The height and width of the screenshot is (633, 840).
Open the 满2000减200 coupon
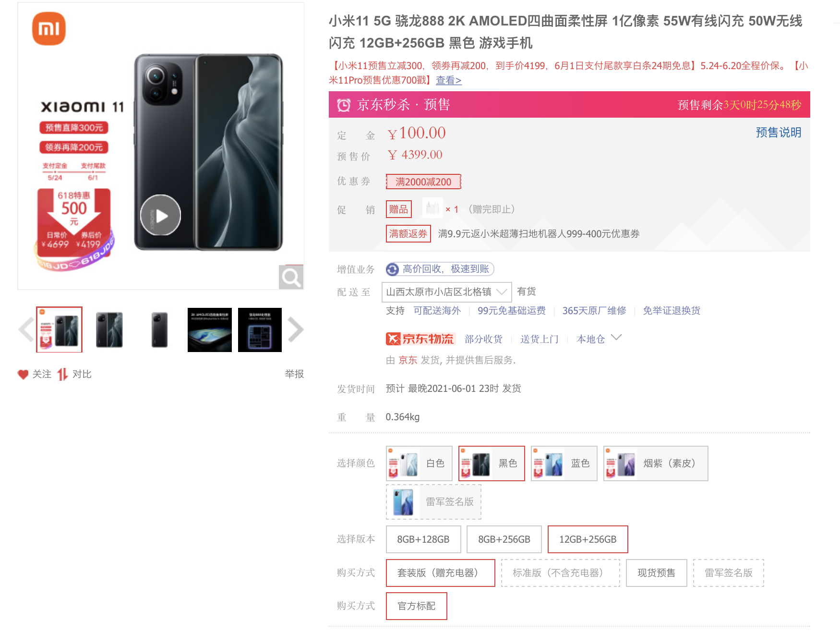(x=423, y=182)
